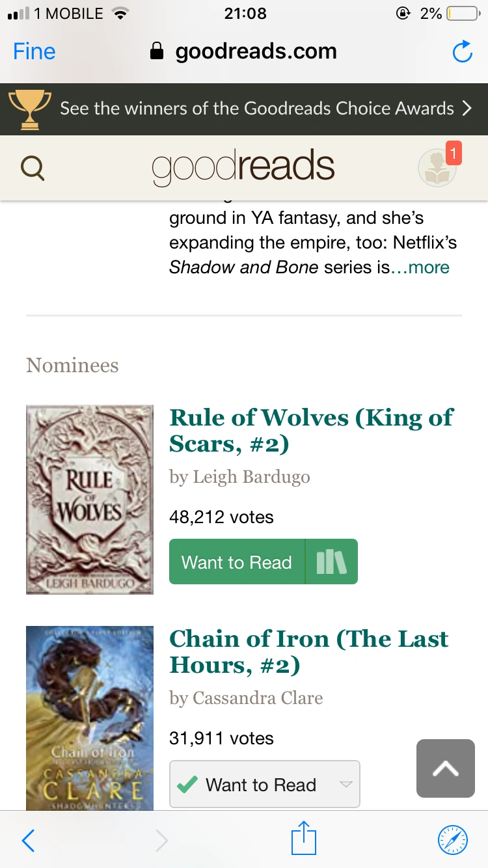Expand the Goodreads Choice Awards banner chevron
Image resolution: width=488 pixels, height=868 pixels.
pos(466,108)
